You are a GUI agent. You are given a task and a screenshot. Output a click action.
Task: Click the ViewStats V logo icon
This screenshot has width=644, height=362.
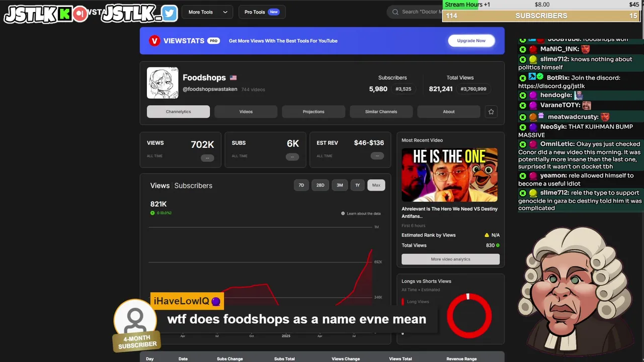(154, 41)
